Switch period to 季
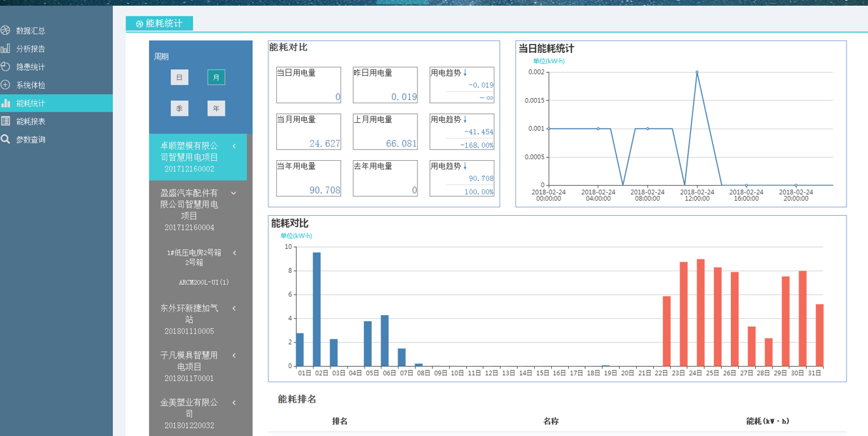The width and height of the screenshot is (868, 436). pos(180,109)
